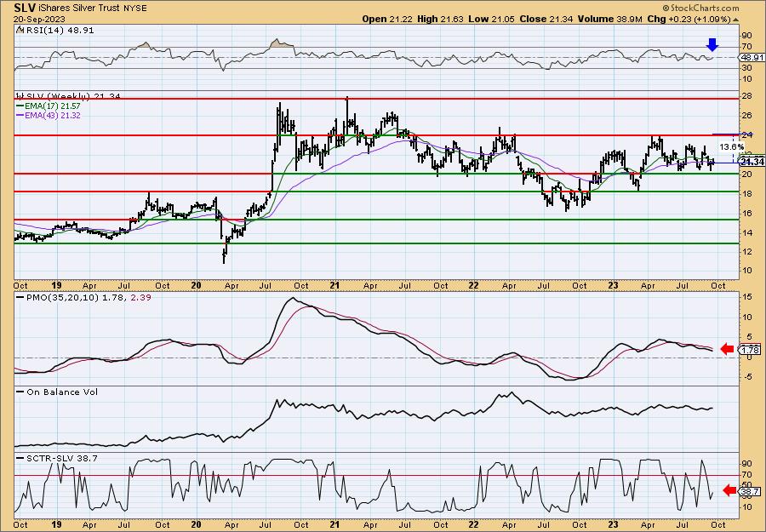Click the 26 price axis label

(747, 115)
